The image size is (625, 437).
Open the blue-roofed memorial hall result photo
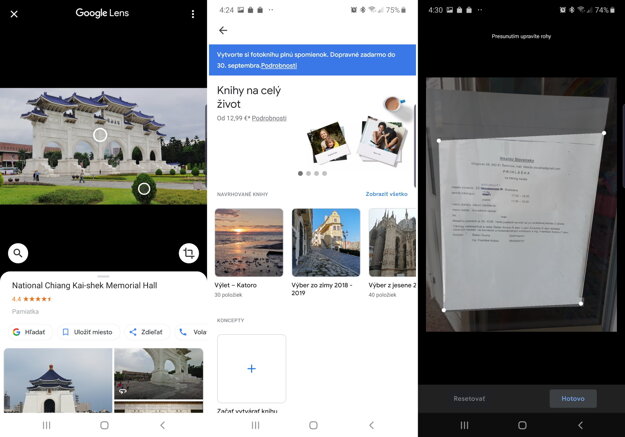pyautogui.click(x=58, y=380)
